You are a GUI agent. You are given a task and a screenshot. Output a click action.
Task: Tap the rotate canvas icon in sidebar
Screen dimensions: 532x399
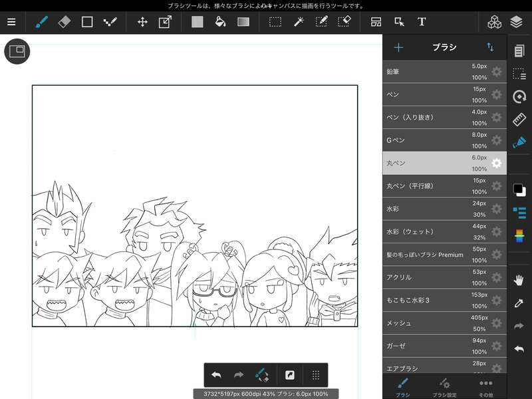click(519, 96)
